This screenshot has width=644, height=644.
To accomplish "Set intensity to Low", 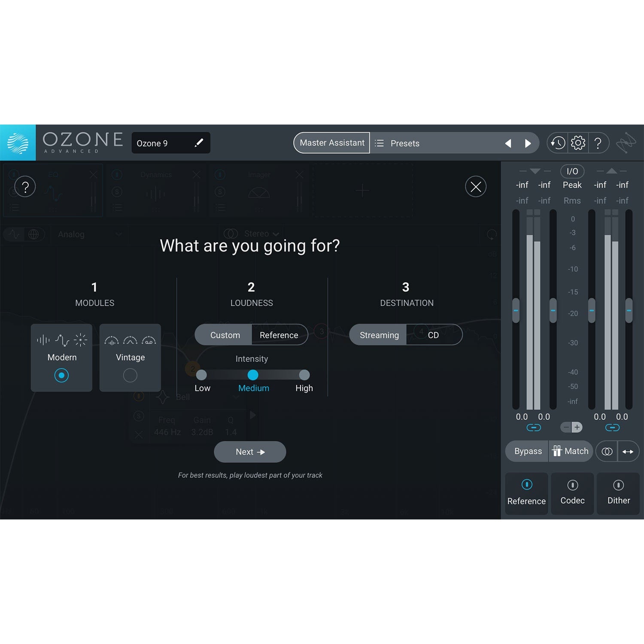I will pyautogui.click(x=201, y=375).
